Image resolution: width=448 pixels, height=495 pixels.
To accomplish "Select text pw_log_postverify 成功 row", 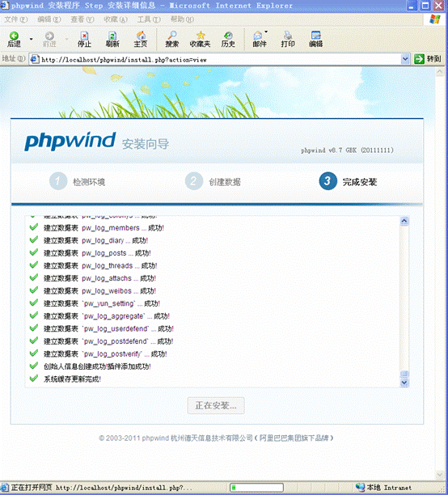I will [x=105, y=354].
